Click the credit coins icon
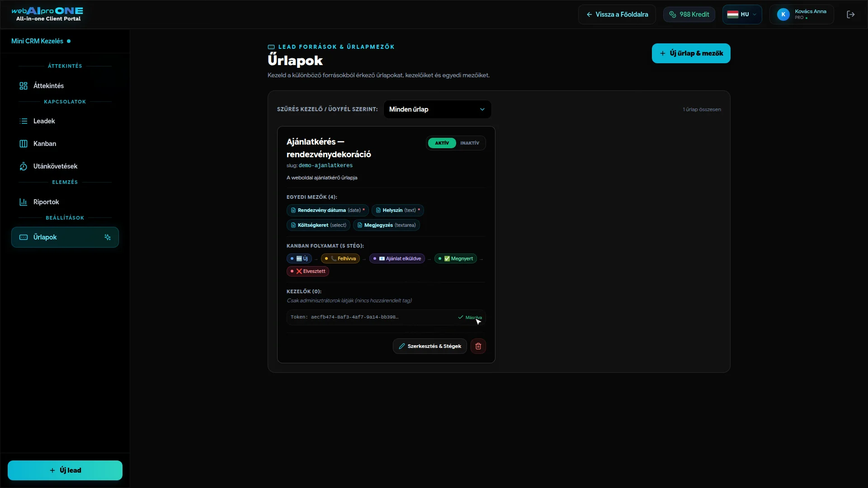Viewport: 868px width, 488px height. pos(673,14)
